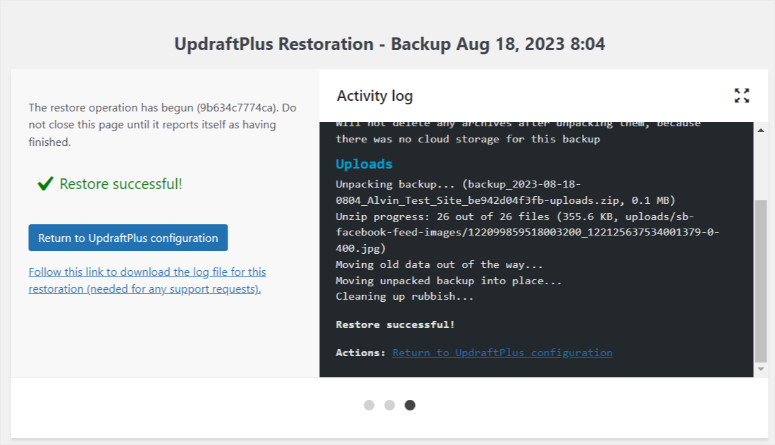Viewport: 775px width, 445px height.
Task: Click the bold "Restore successful!" log line
Action: [x=395, y=325]
